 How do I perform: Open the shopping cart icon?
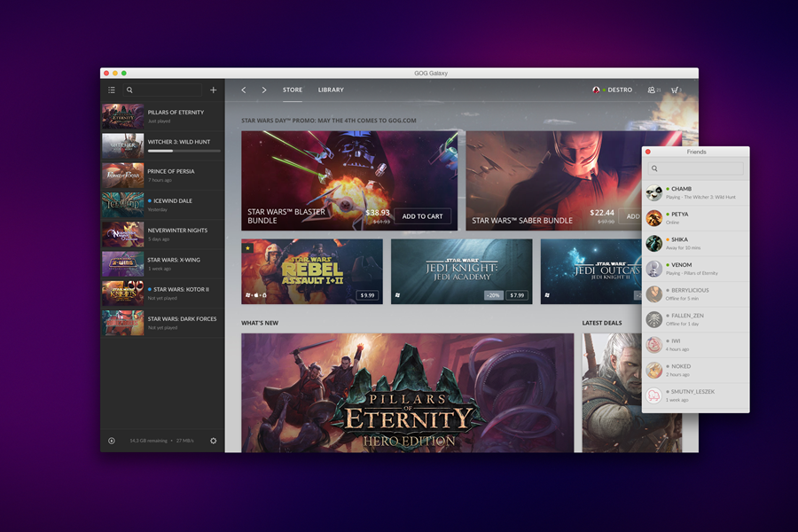pyautogui.click(x=676, y=90)
